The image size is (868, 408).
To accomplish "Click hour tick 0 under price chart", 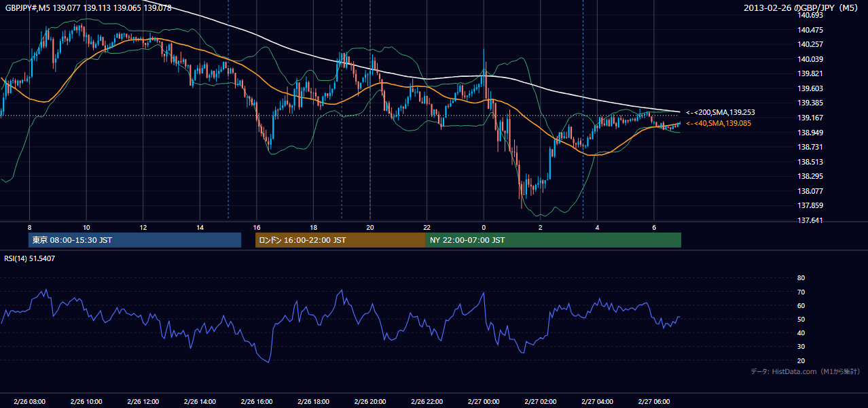I will coord(484,227).
